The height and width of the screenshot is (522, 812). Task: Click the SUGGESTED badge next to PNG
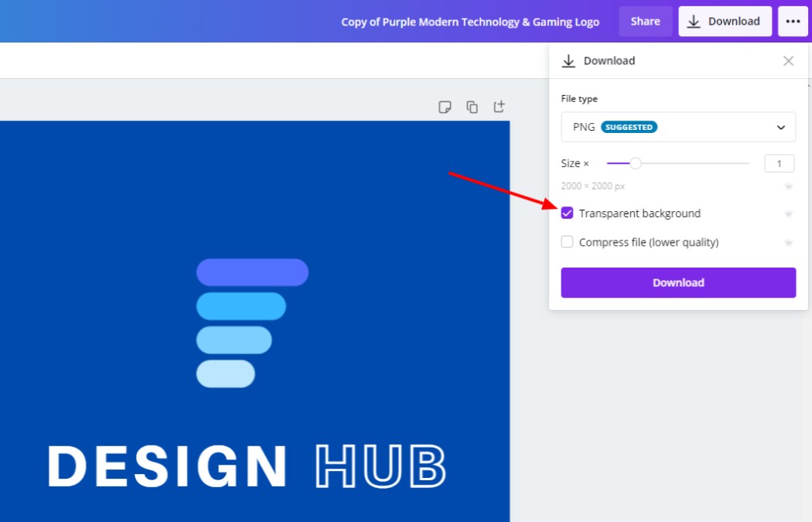629,127
